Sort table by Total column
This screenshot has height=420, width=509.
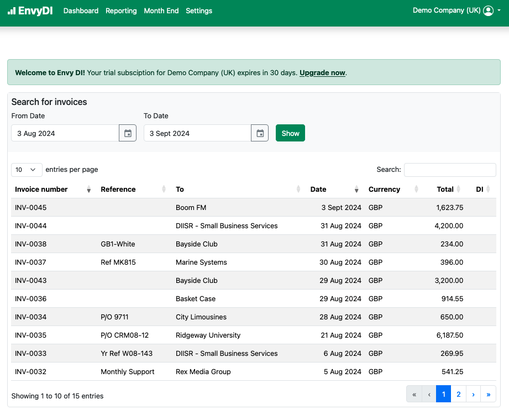pos(445,190)
